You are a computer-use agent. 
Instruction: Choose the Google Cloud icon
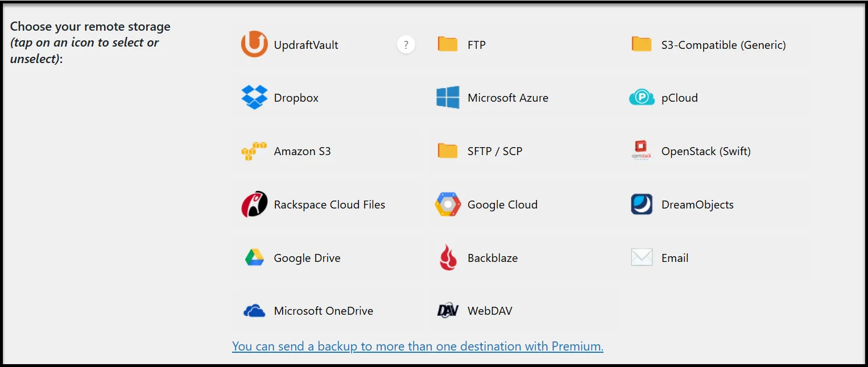(x=448, y=205)
